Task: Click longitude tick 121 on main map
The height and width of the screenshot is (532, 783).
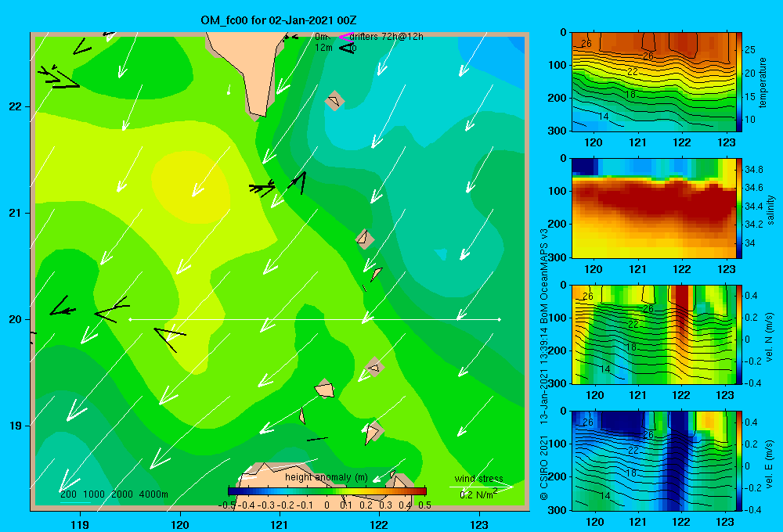Action: click(x=280, y=524)
